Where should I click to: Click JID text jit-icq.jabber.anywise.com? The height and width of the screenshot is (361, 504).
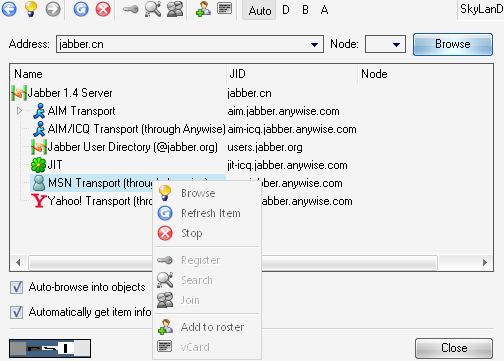point(287,165)
